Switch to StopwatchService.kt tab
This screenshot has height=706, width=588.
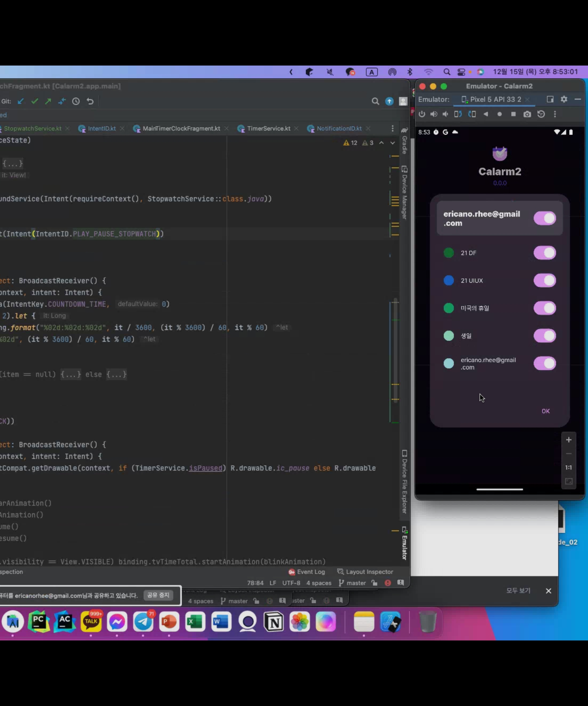(x=32, y=128)
